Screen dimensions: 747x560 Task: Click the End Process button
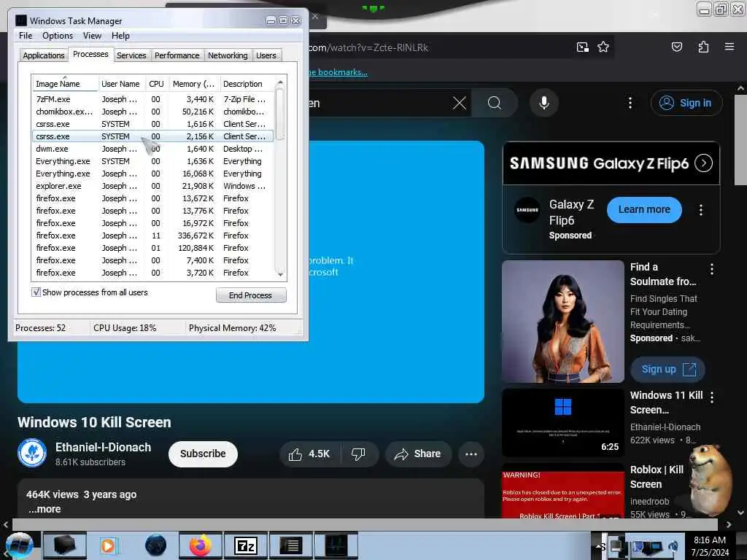[x=251, y=295]
